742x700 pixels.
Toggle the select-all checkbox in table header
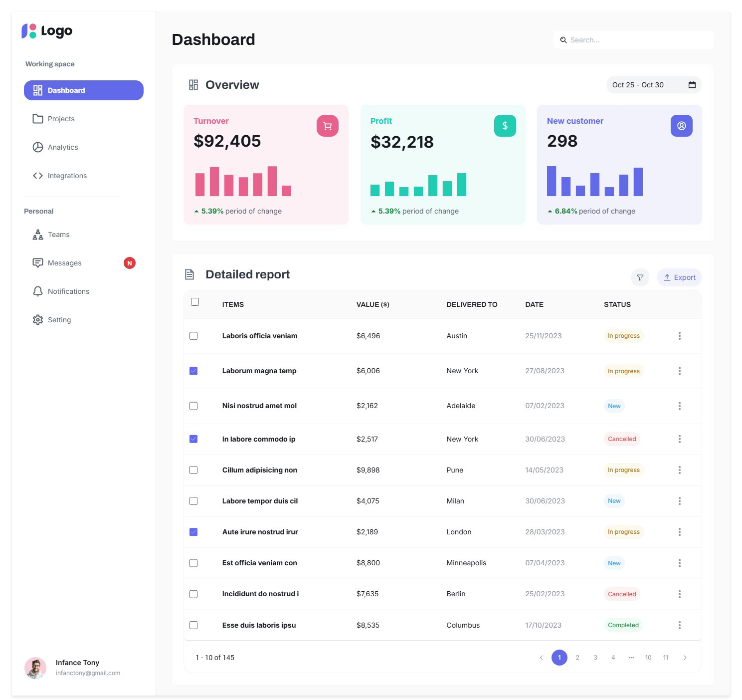click(x=195, y=302)
